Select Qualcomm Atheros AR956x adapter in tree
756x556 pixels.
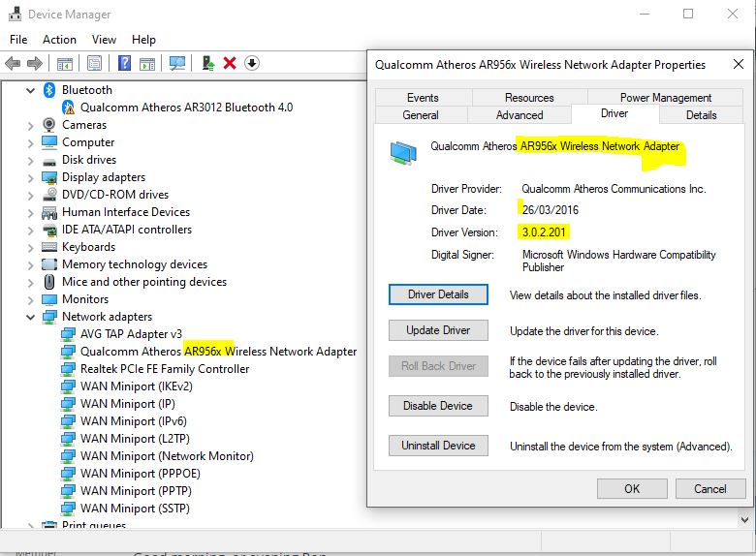pos(218,352)
